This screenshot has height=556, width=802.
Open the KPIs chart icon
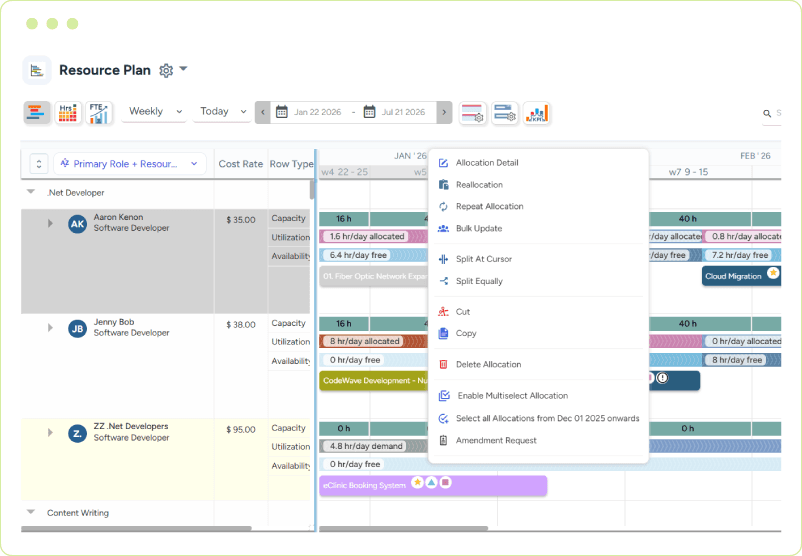537,113
